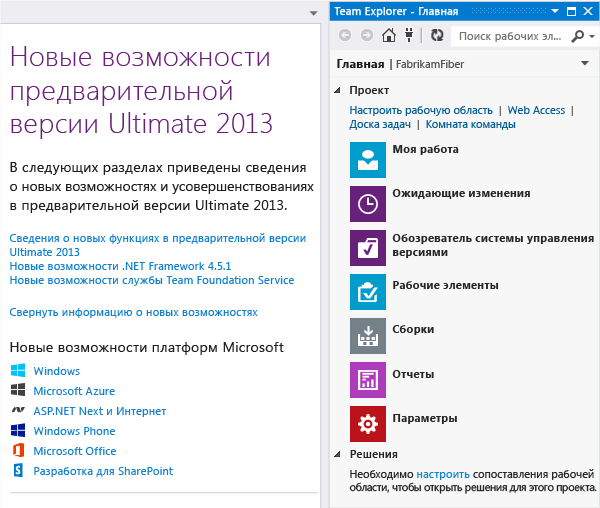Click Свернуть информацию о новых возможностях
The width and height of the screenshot is (600, 508).
[133, 312]
